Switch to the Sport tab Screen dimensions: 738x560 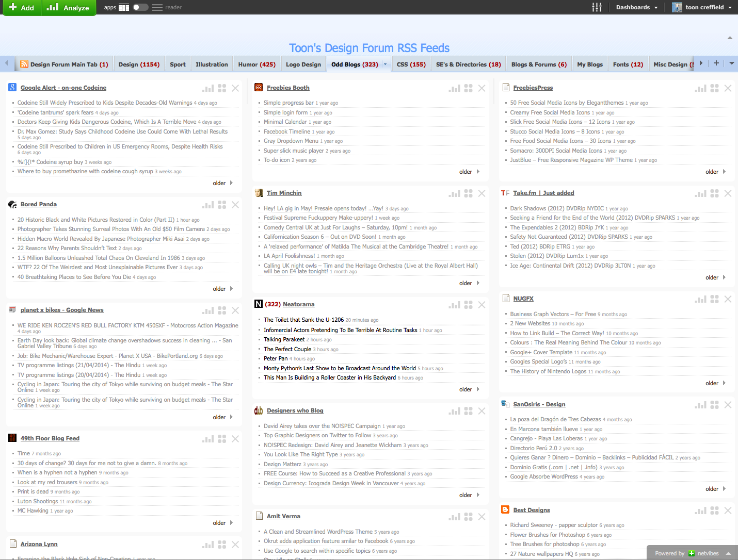[x=178, y=64]
